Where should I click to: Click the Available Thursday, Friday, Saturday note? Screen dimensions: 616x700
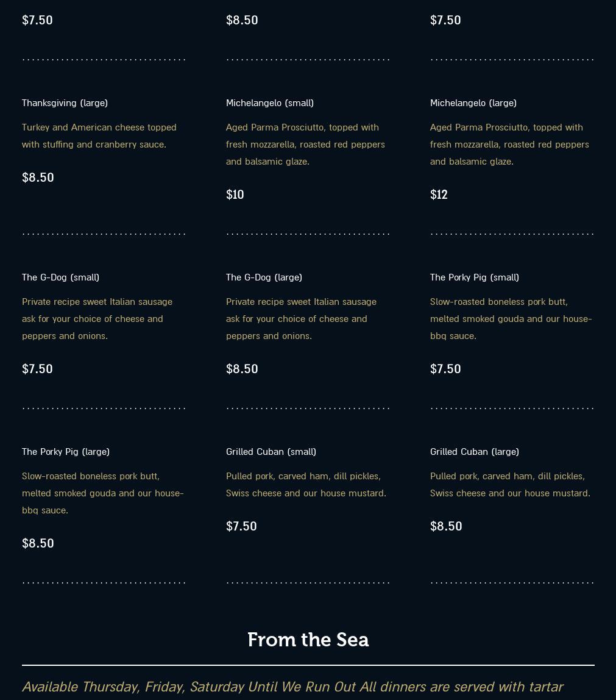tap(292, 687)
